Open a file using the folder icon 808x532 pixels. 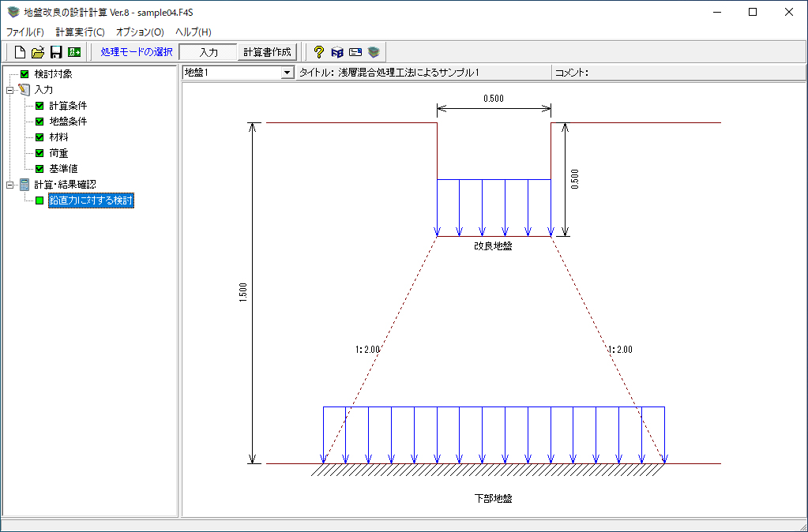tap(38, 52)
